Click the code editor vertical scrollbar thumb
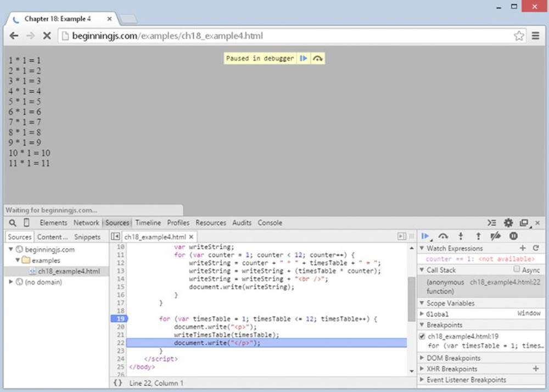 point(411,299)
